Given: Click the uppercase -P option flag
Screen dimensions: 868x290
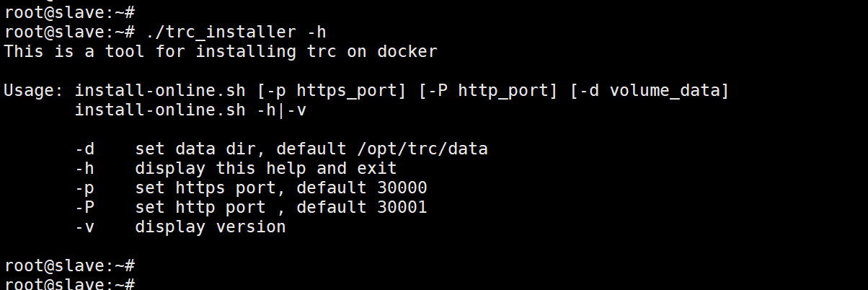Looking at the screenshot, I should [84, 207].
